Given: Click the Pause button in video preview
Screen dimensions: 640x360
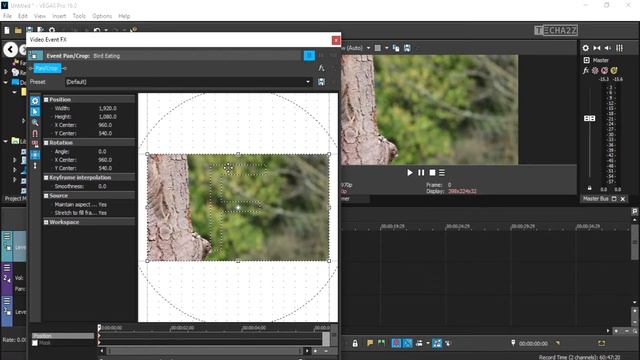Looking at the screenshot, I should (421, 173).
